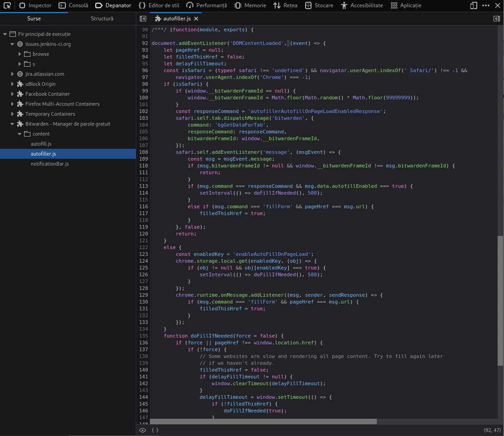The height and width of the screenshot is (436, 504).
Task: Set a breakpoint on line 114
Action: (143, 193)
